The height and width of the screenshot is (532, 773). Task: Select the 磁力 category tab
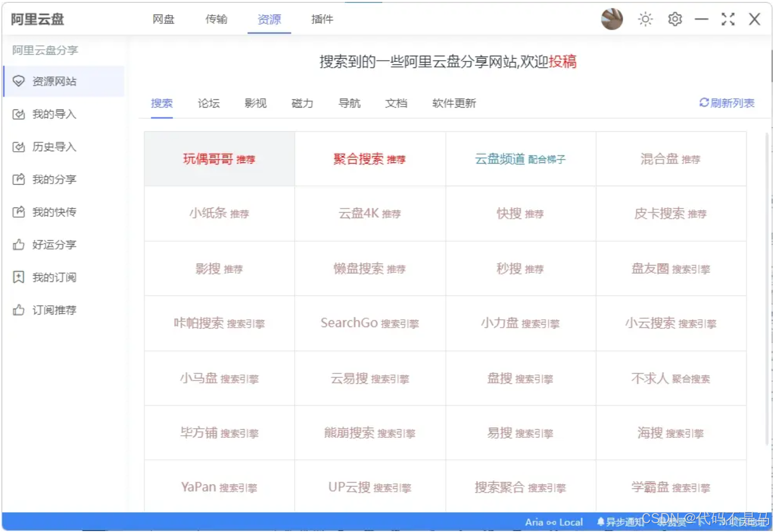303,103
